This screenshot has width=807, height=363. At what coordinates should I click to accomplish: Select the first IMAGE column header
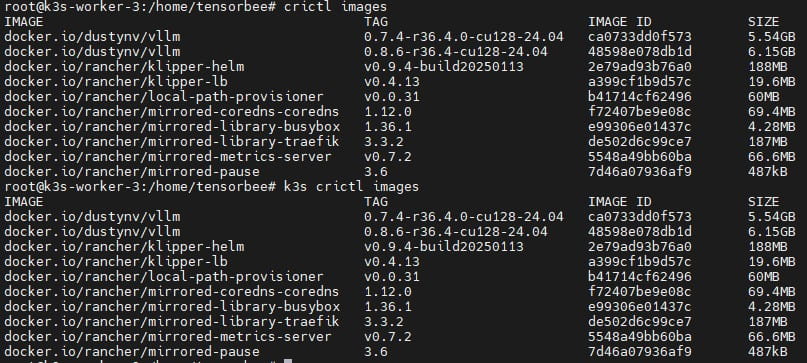(x=24, y=22)
